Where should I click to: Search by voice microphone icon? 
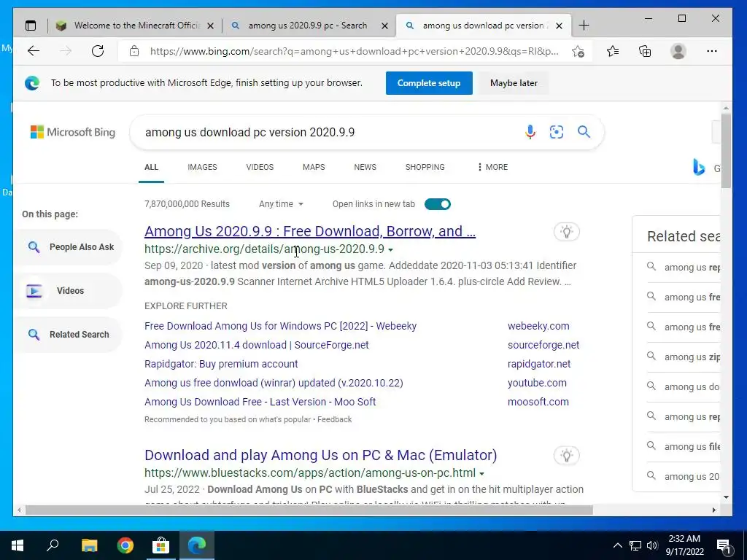tap(530, 132)
